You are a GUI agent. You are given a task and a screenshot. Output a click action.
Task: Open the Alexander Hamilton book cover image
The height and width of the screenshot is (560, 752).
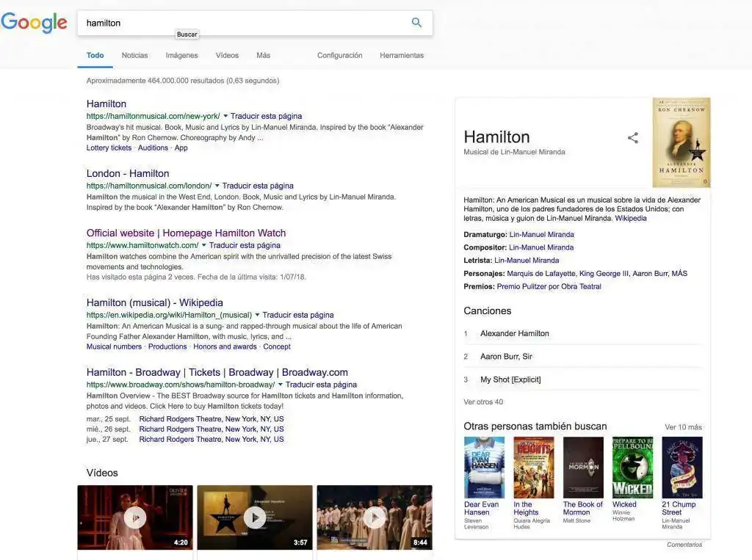pyautogui.click(x=681, y=142)
